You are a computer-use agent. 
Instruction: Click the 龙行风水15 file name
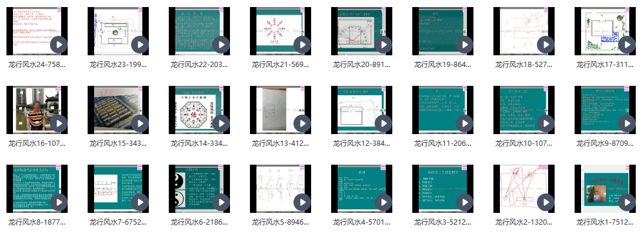click(118, 143)
